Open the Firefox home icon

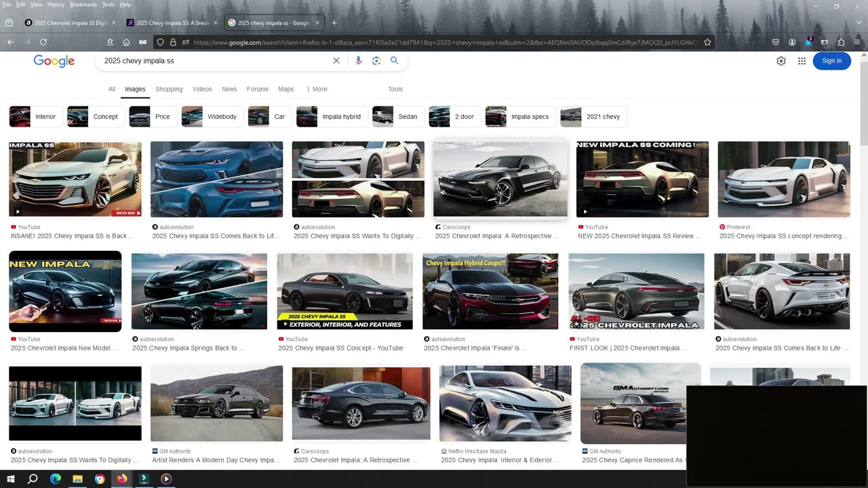tap(126, 42)
